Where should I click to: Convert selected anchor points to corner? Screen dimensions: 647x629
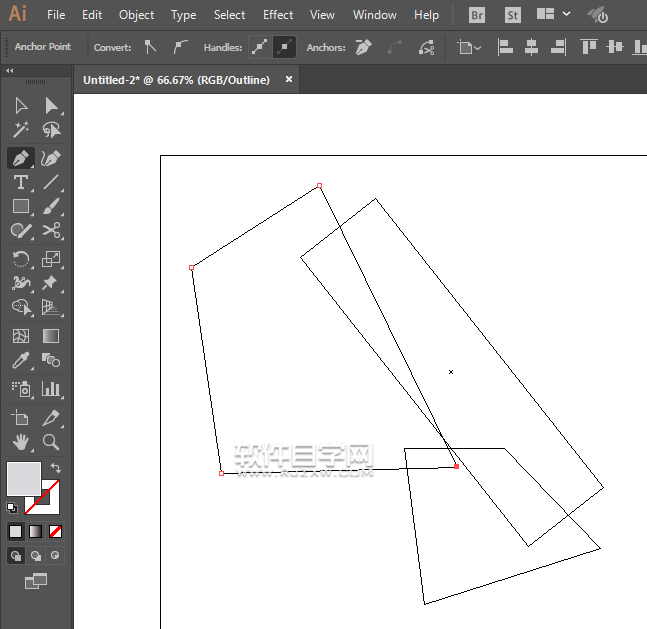pos(151,47)
